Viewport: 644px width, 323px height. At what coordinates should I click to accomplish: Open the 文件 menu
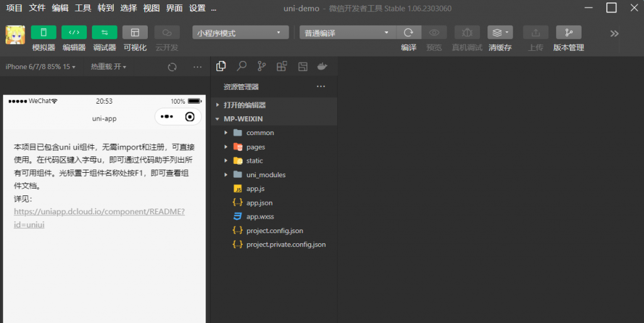(x=37, y=8)
